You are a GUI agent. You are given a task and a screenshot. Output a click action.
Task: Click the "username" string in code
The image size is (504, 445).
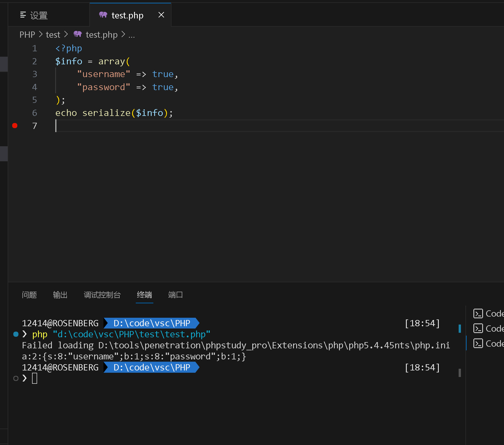103,74
